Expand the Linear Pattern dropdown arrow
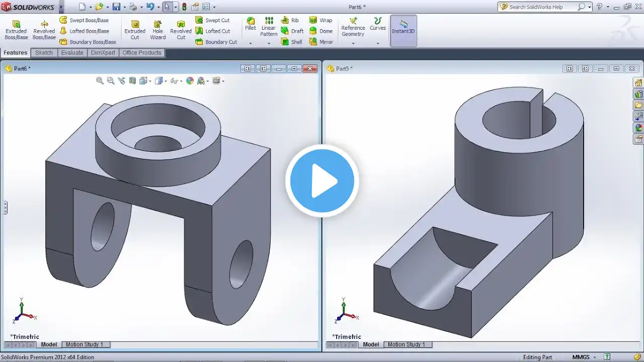The height and width of the screenshot is (362, 644). [269, 43]
